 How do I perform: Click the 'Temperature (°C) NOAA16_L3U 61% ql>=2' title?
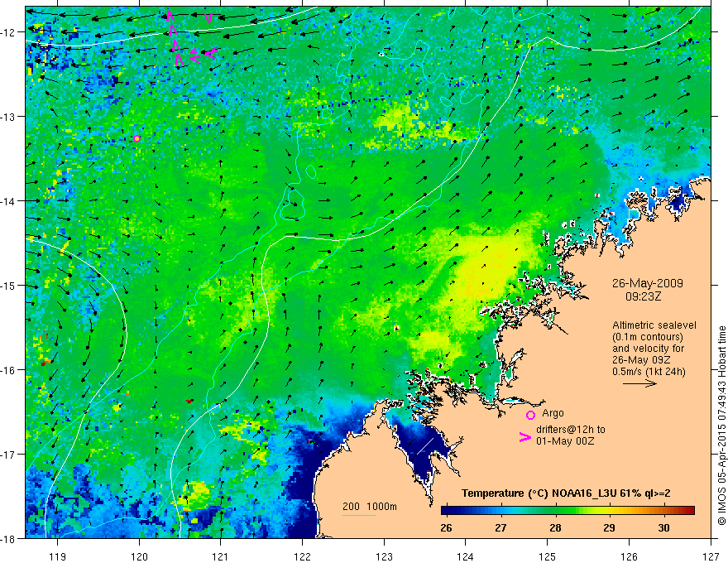click(x=566, y=493)
